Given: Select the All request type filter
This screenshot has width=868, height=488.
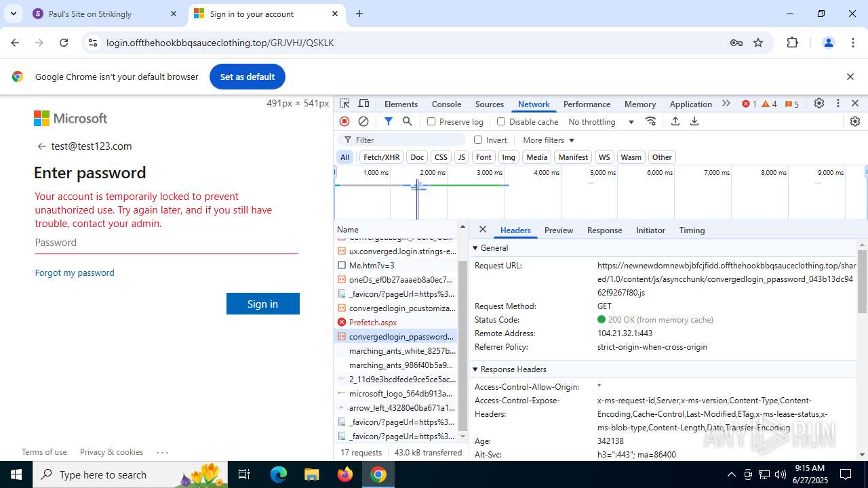Looking at the screenshot, I should 345,157.
